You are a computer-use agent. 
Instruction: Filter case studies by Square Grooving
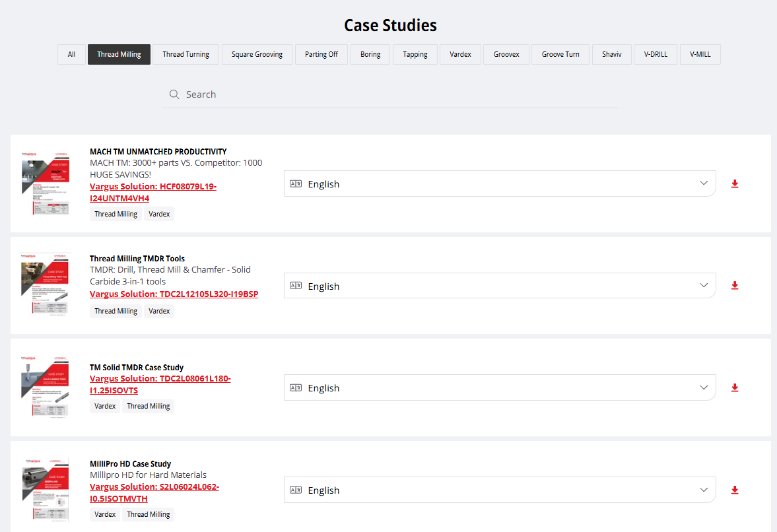tap(257, 55)
